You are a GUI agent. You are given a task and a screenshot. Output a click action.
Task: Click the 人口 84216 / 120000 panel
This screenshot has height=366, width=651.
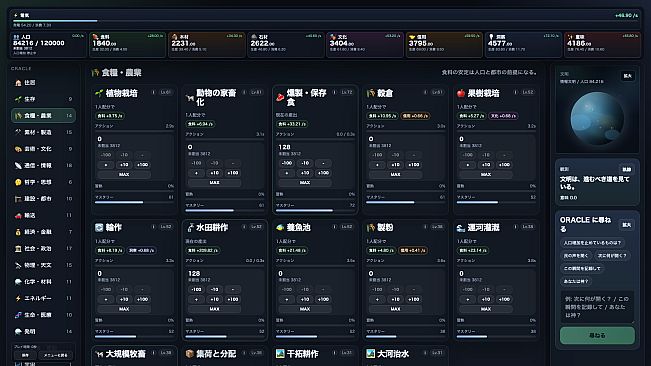[x=48, y=45]
